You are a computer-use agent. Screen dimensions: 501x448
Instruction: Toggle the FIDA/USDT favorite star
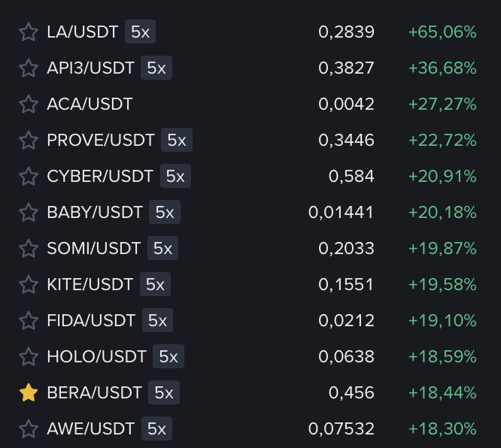tap(29, 321)
